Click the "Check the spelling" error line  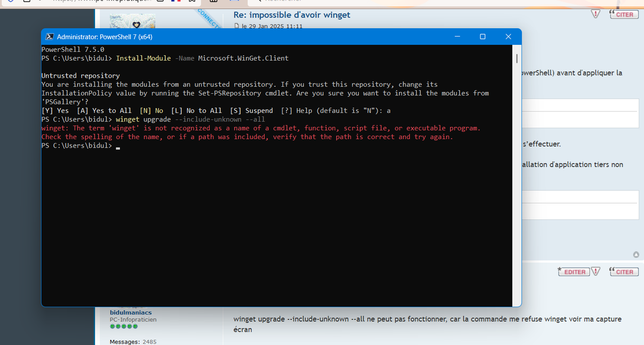pyautogui.click(x=247, y=136)
